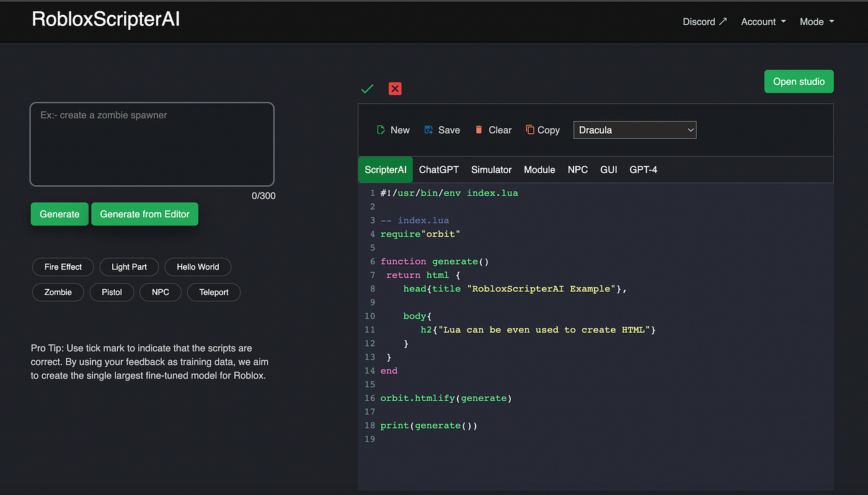Expand the Account menu

[x=763, y=22]
